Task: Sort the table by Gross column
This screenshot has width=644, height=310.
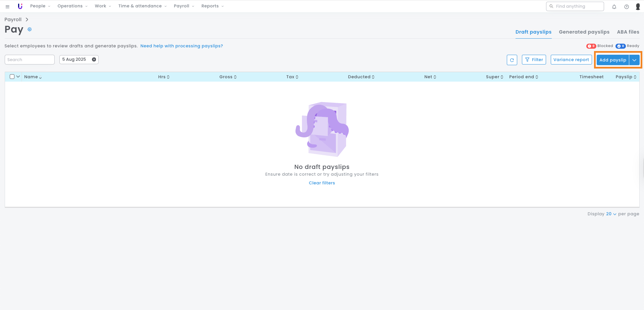Action: [x=228, y=77]
